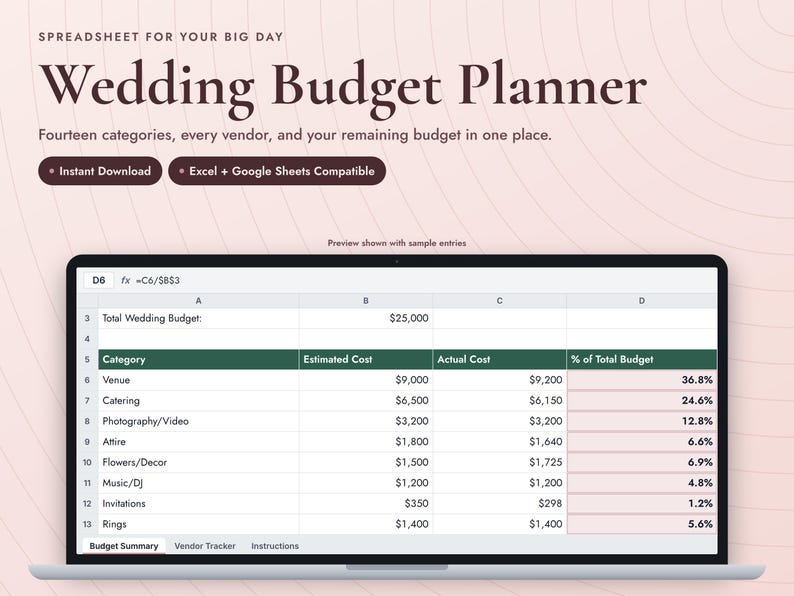Select row 3 header
Viewport: 794px width, 596px height.
[87, 318]
